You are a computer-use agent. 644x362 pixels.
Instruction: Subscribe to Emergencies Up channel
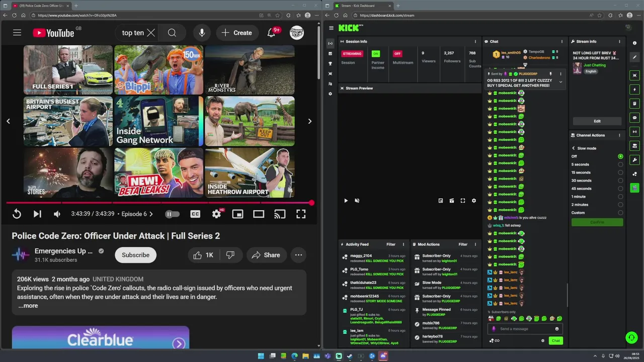pyautogui.click(x=135, y=255)
